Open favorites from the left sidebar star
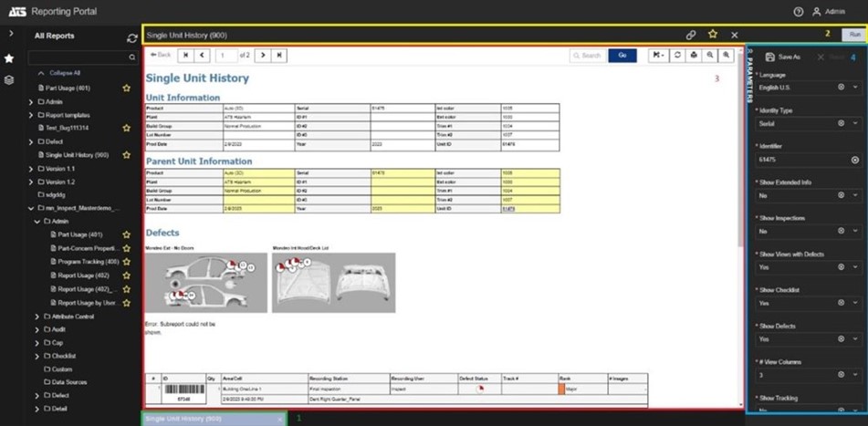This screenshot has width=868, height=426. click(9, 57)
